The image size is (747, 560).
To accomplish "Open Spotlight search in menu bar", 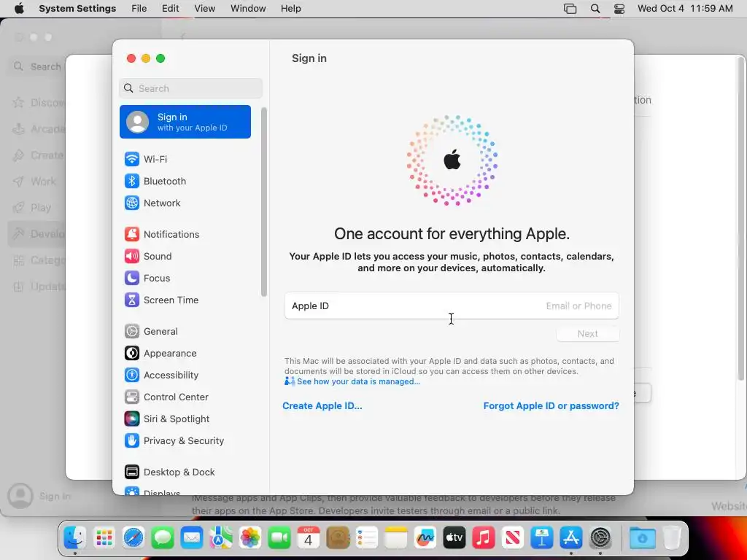I will tap(595, 9).
